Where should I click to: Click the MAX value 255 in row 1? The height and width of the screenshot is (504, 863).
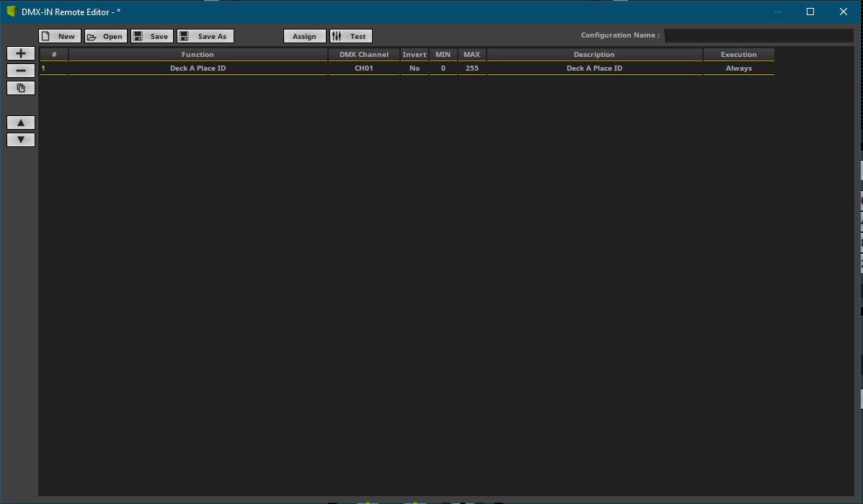point(472,68)
